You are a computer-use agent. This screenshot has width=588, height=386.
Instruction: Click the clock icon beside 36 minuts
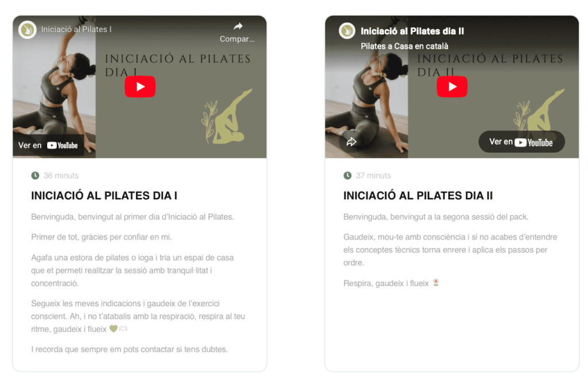35,176
